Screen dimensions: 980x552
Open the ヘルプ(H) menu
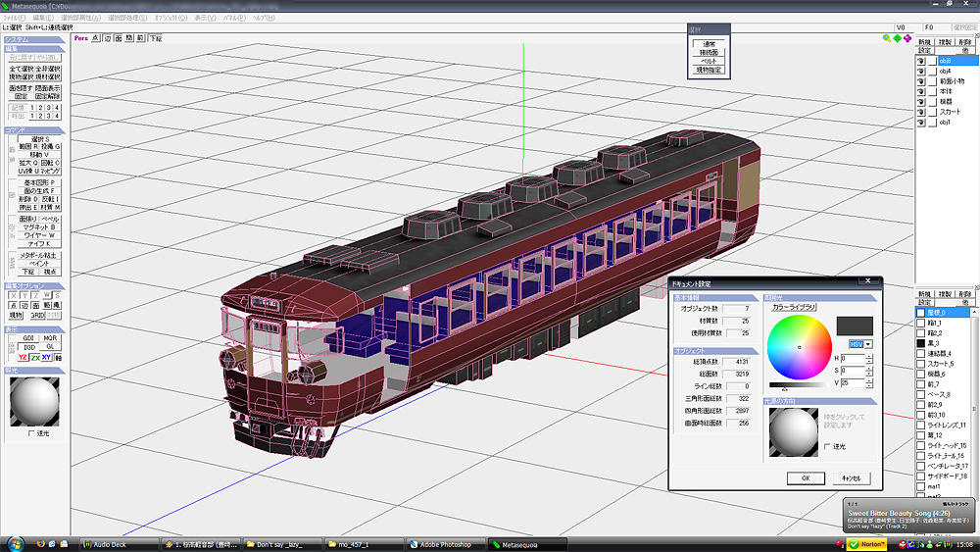click(x=263, y=18)
